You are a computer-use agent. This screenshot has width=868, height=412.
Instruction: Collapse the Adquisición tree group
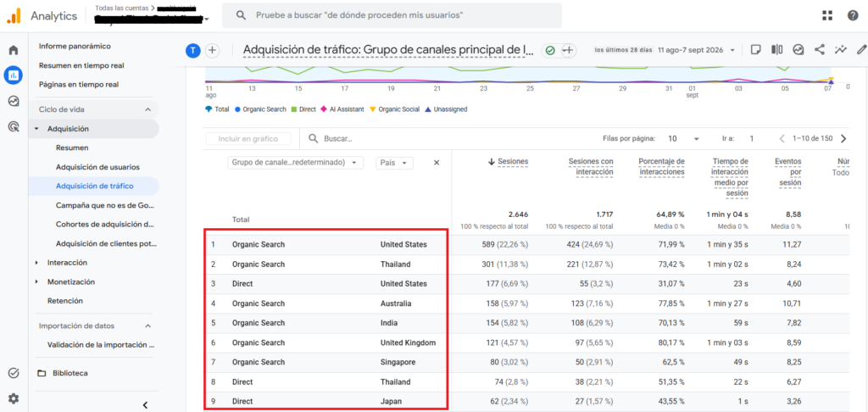tap(36, 129)
